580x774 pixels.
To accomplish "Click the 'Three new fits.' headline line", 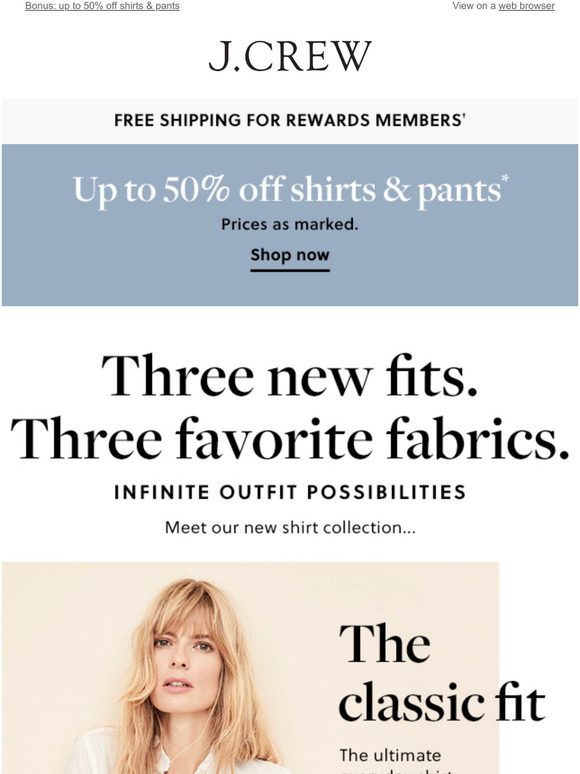I will (290, 376).
